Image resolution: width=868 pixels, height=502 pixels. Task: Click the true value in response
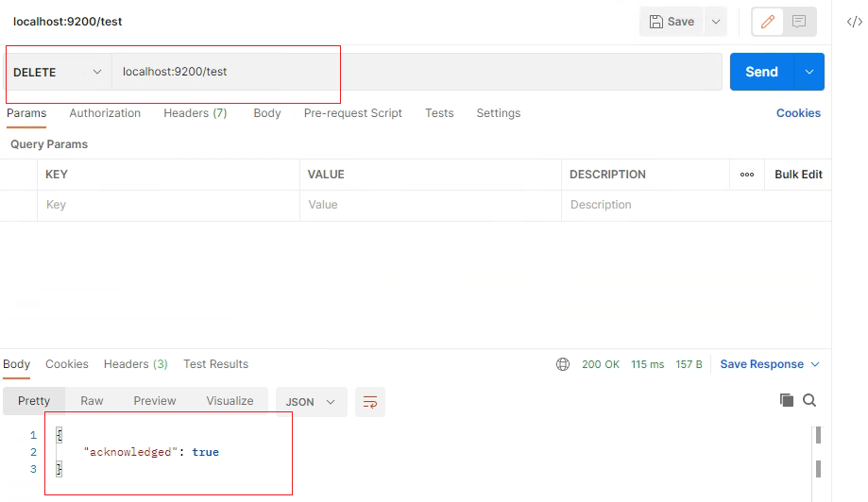point(205,452)
